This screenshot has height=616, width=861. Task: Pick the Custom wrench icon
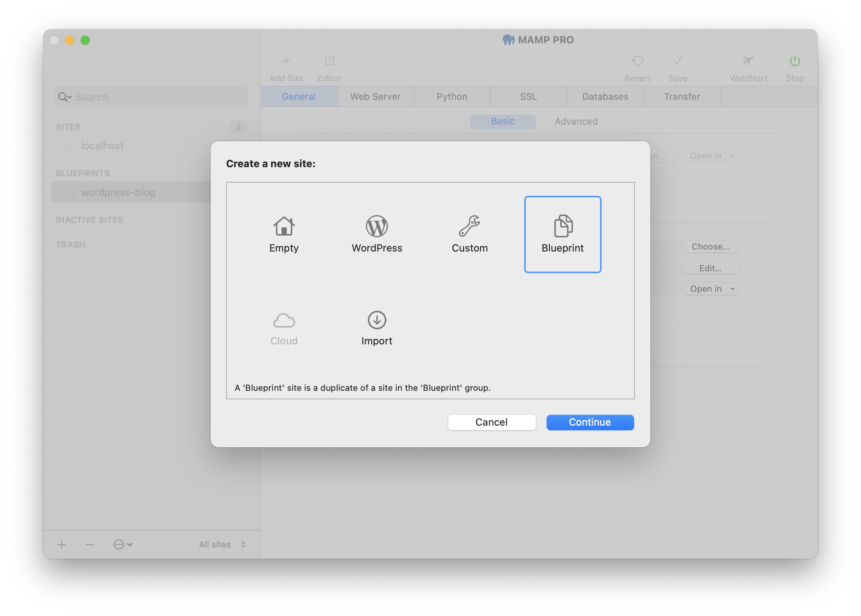470,226
